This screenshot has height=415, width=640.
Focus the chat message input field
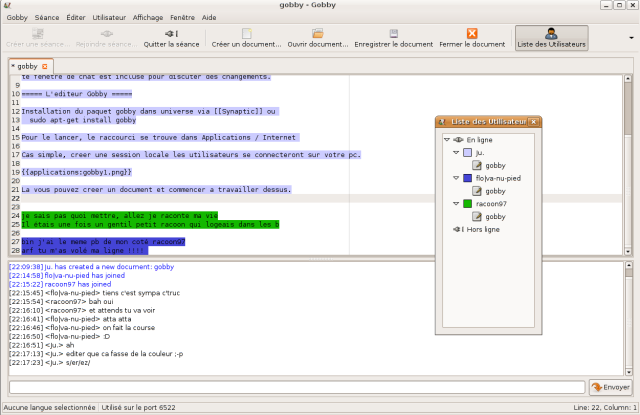click(297, 387)
